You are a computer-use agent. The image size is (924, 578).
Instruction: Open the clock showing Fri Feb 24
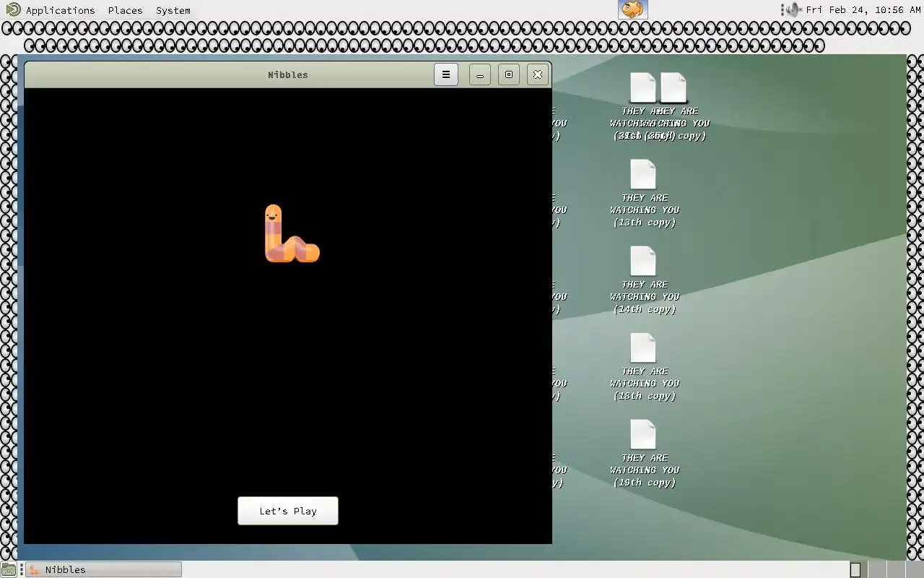point(863,10)
